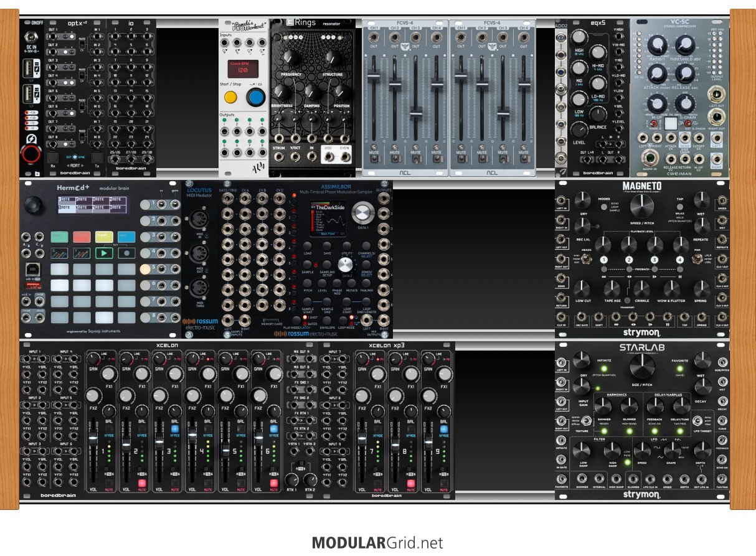Toggle xcelon channel 1 MUTE button

click(109, 483)
